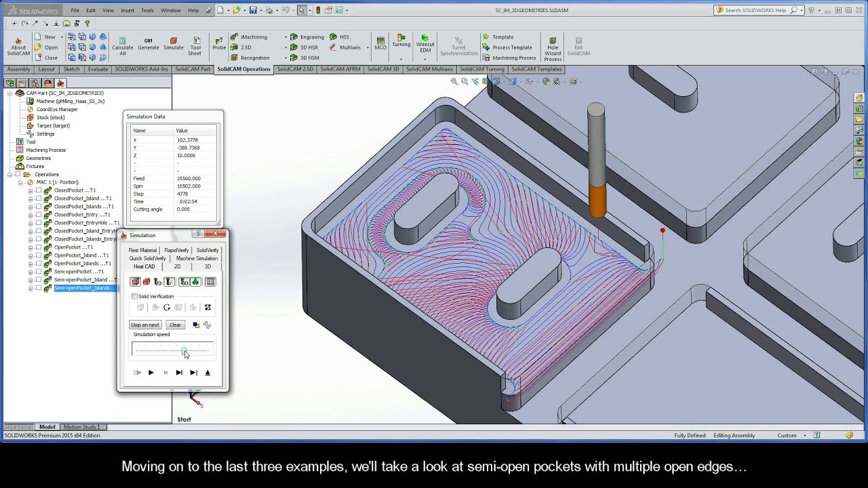Select the 3D HSR operation

304,47
